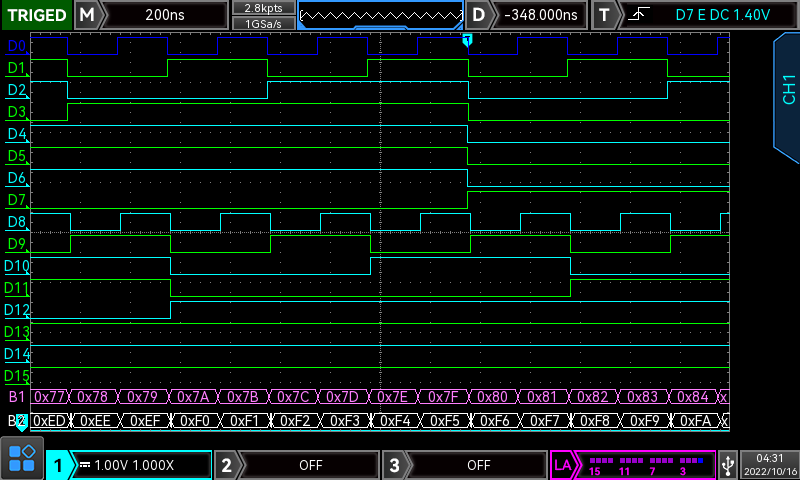The height and width of the screenshot is (480, 800).
Task: Click the M horizontal timebase icon
Action: point(89,15)
